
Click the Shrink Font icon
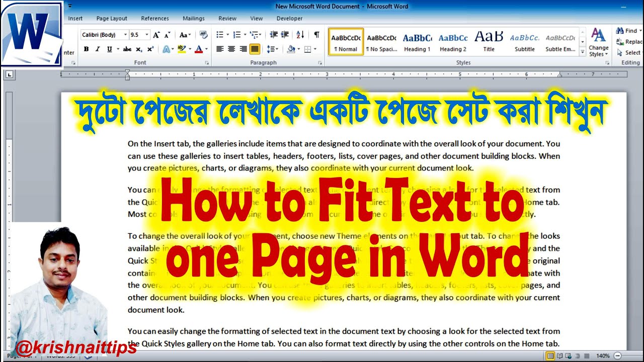(x=167, y=35)
